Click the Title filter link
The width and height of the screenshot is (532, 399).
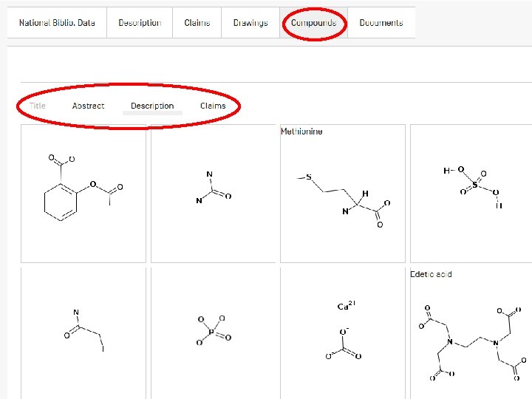(38, 106)
